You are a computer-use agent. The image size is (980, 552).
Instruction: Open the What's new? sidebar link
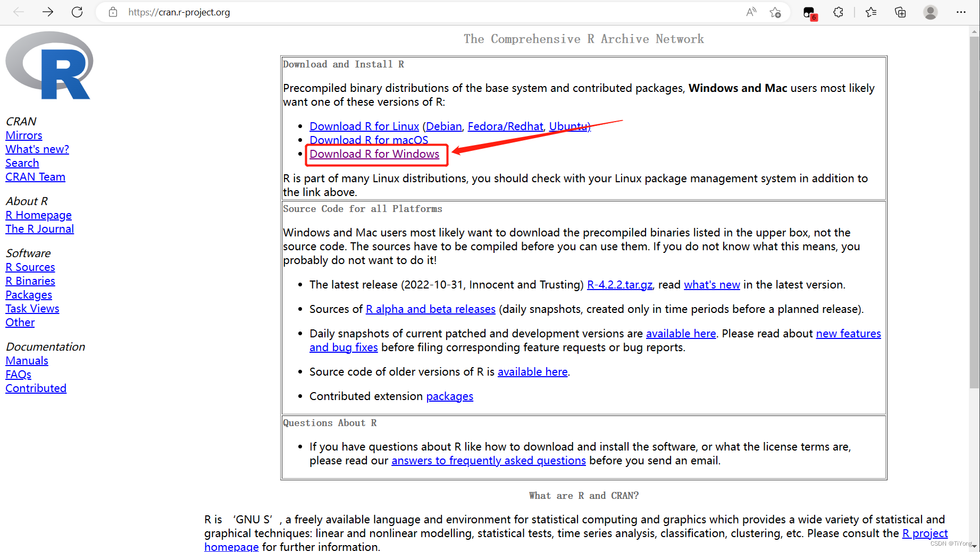click(x=37, y=149)
